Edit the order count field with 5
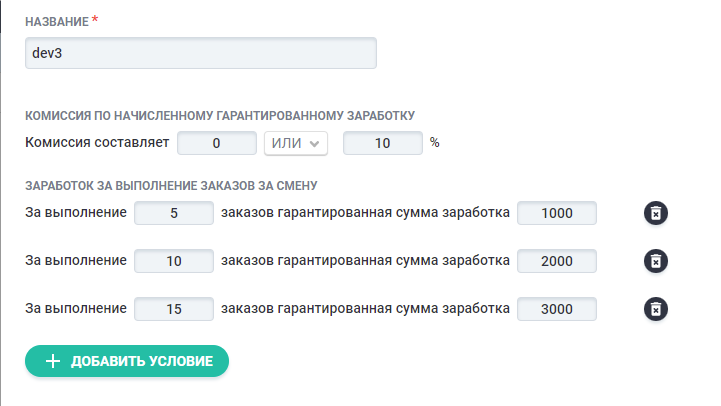The width and height of the screenshot is (721, 406). pos(174,213)
